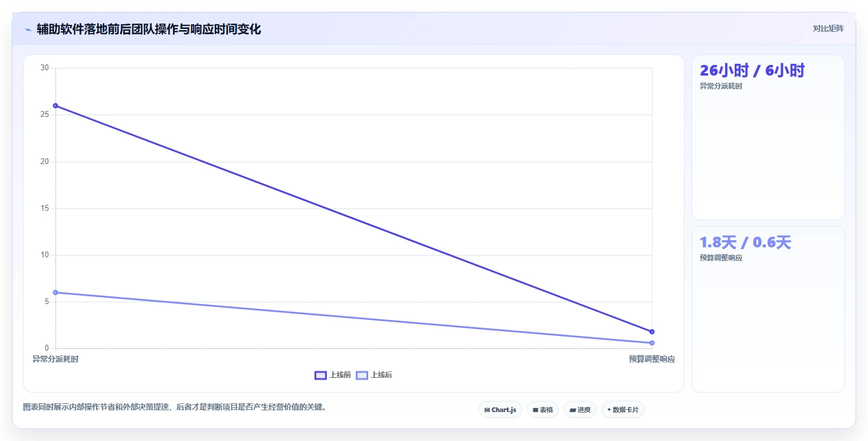Select the 数据卡片 tag chip

click(x=623, y=410)
